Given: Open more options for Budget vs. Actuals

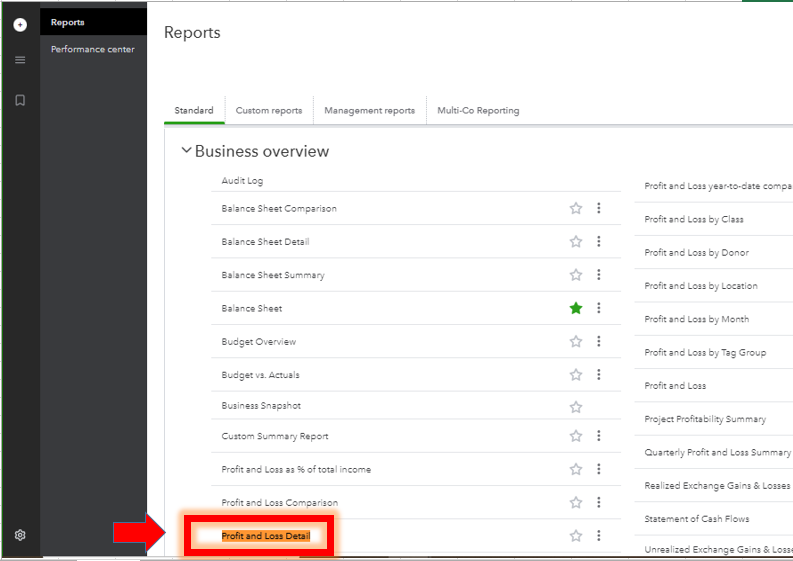Looking at the screenshot, I should 599,374.
